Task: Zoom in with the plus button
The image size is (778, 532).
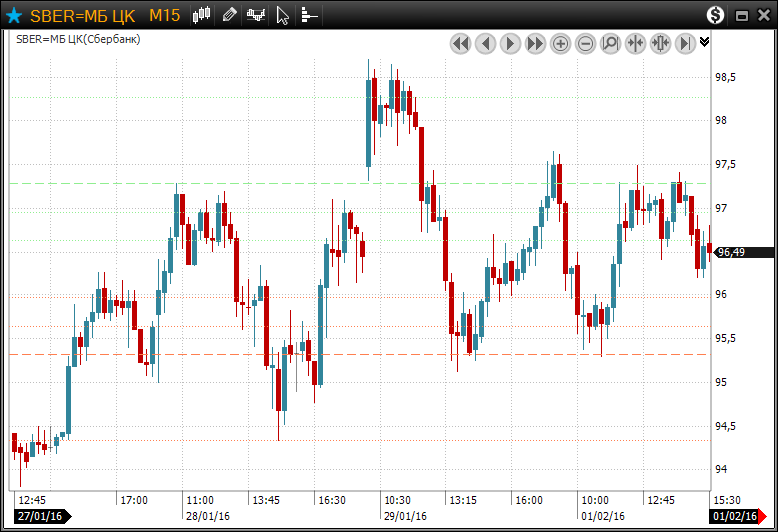Action: [x=560, y=43]
